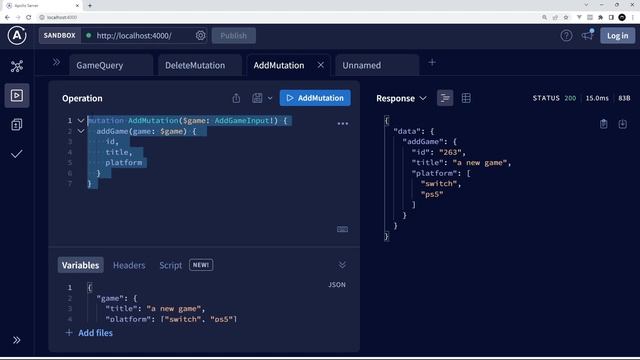This screenshot has width=640, height=360.
Task: Click the Operation panel heading
Action: (82, 98)
